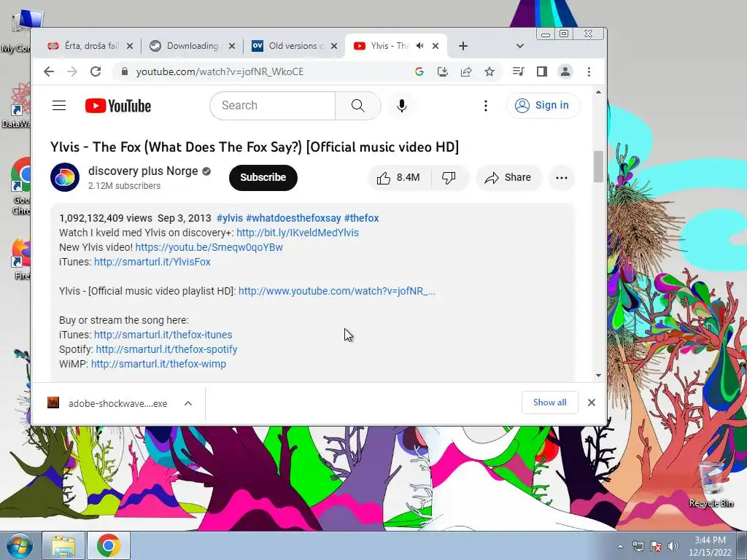This screenshot has height=560, width=747.
Task: Click the YouTube search input field
Action: [x=273, y=105]
